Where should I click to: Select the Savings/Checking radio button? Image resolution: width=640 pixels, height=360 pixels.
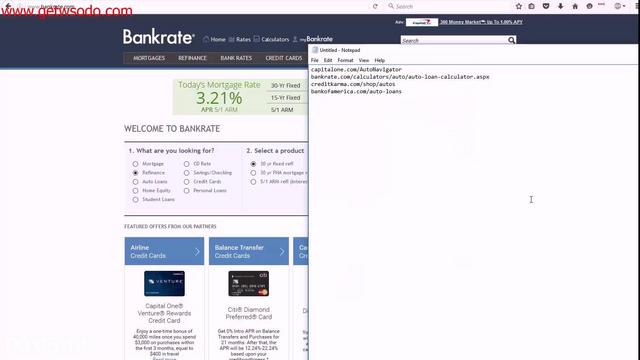(x=187, y=173)
